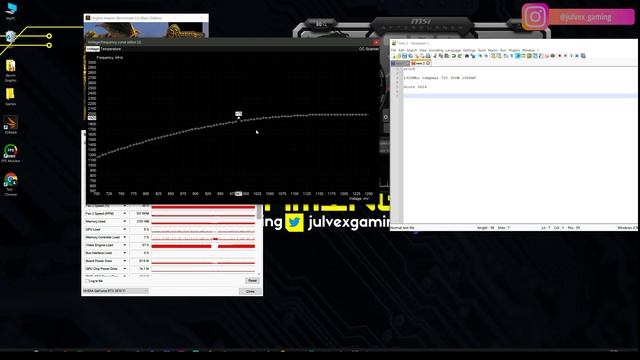
Task: Launch FPS Monitor from the desktop
Action: [11, 153]
